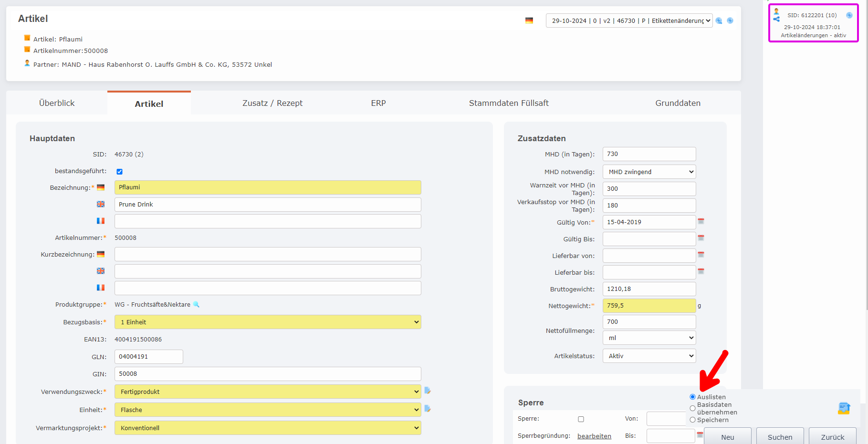This screenshot has width=868, height=444.
Task: Open the Produktgruppe search magnifier
Action: [196, 304]
